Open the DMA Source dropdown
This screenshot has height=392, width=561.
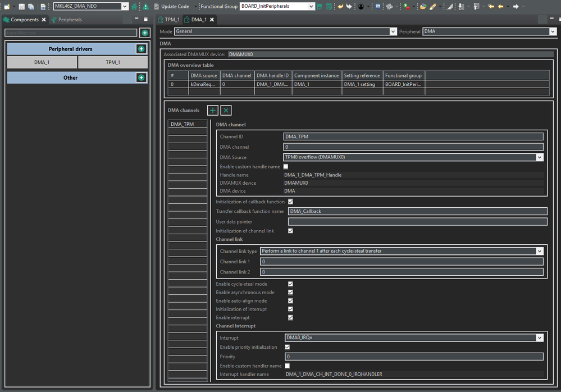point(539,158)
